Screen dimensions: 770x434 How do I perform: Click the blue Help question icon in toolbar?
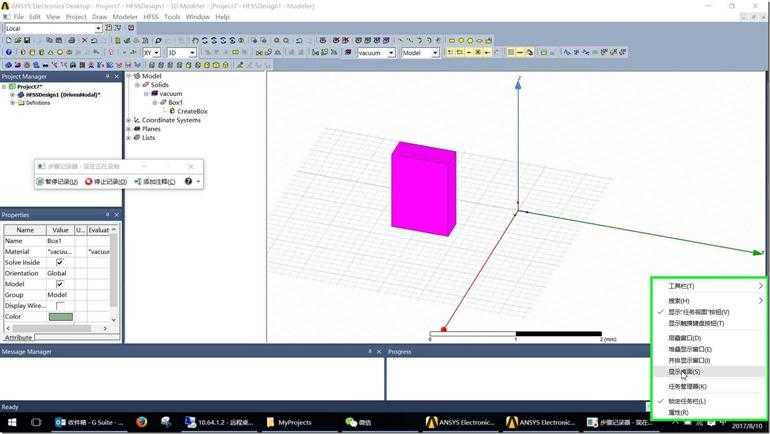pyautogui.click(x=8, y=52)
